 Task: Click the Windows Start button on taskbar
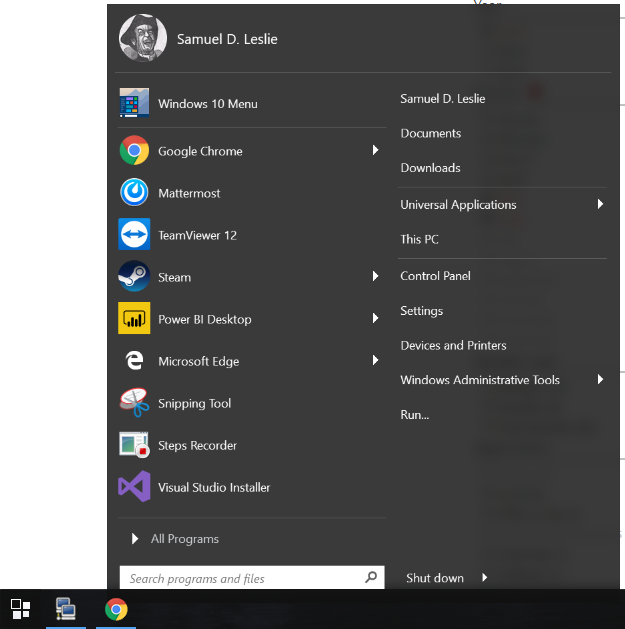tap(20, 608)
